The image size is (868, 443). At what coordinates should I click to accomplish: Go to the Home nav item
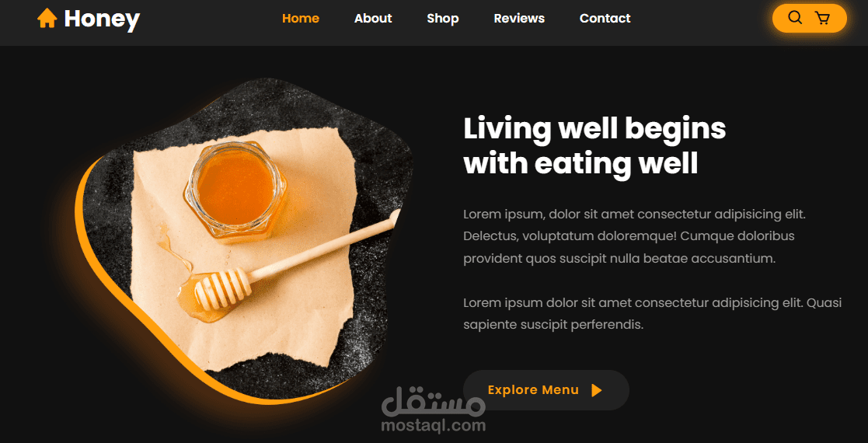pyautogui.click(x=301, y=19)
